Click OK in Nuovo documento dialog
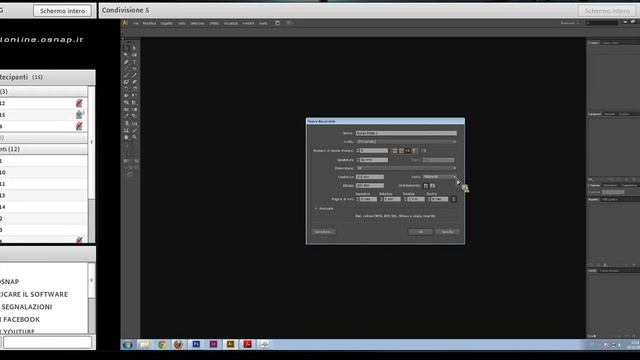The width and height of the screenshot is (640, 360). pos(420,231)
